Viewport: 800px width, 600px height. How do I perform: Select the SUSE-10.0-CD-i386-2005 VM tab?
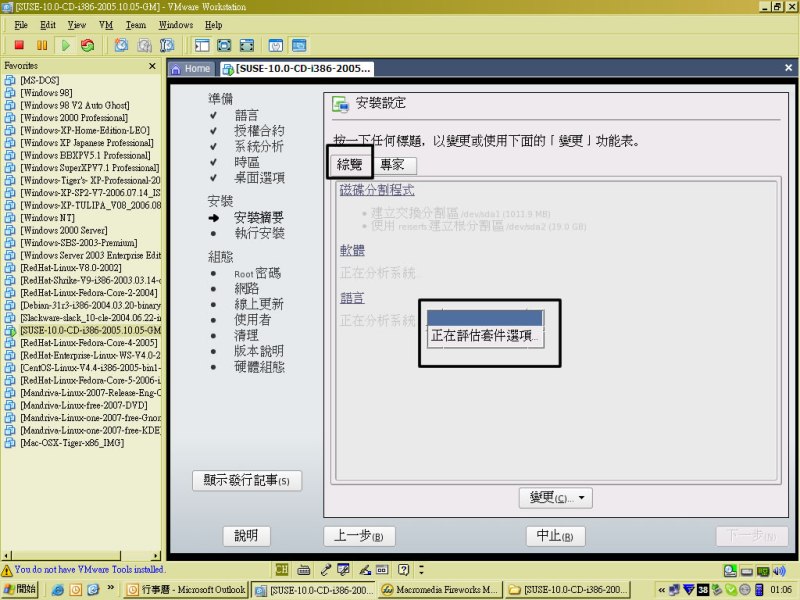tap(297, 69)
